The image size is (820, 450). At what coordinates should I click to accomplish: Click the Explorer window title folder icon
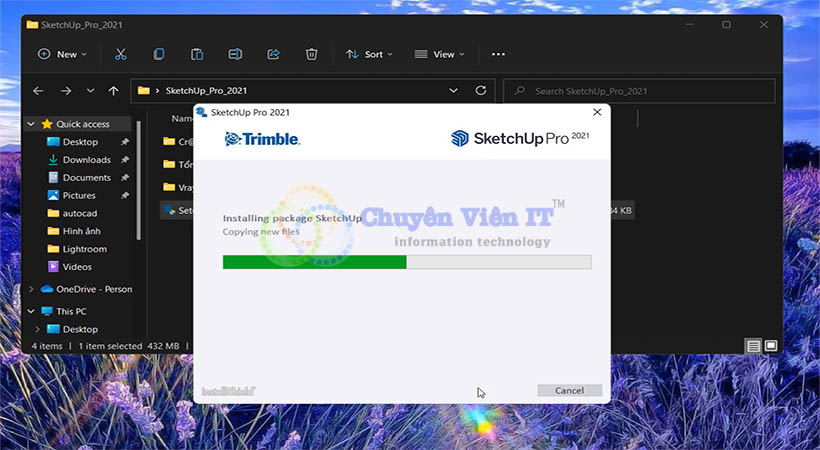pos(32,25)
